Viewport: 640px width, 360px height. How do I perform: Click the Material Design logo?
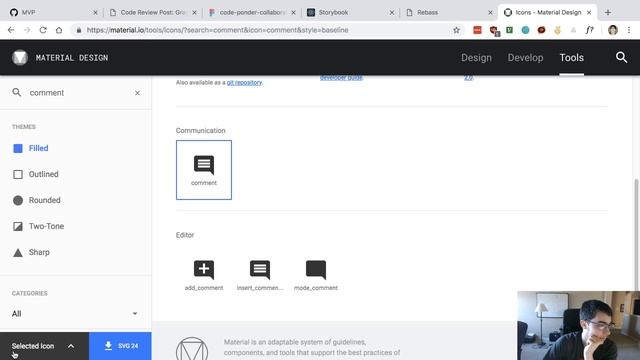(20, 58)
